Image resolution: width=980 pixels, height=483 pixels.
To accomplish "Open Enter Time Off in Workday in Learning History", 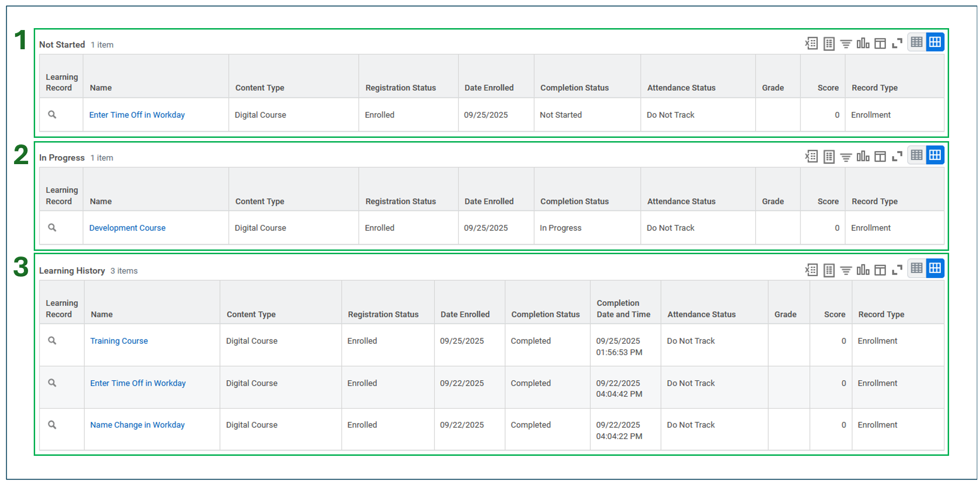I will [138, 383].
